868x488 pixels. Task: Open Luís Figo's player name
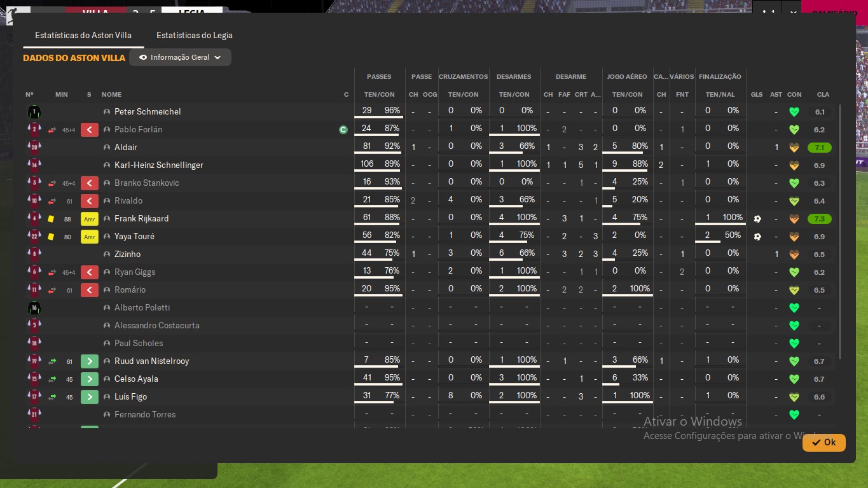pos(130,397)
